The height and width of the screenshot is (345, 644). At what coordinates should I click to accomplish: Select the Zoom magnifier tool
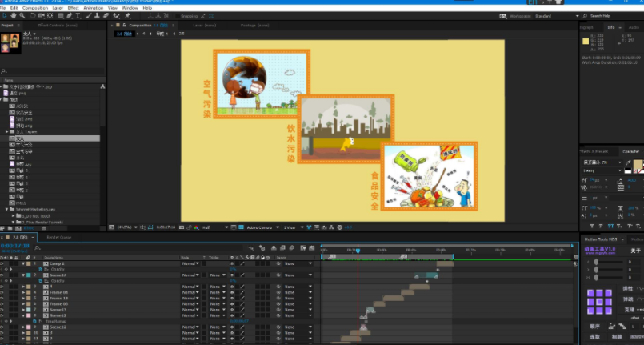(x=22, y=15)
